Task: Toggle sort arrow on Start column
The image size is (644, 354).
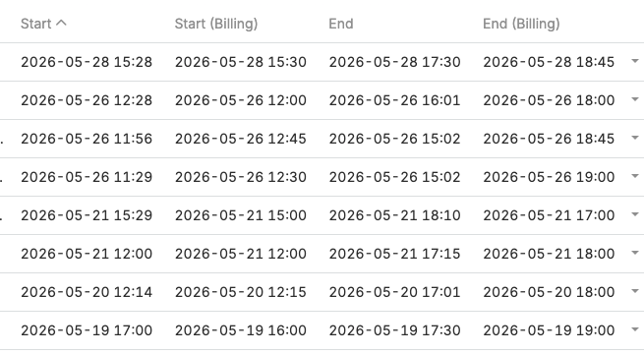Action: pyautogui.click(x=61, y=24)
